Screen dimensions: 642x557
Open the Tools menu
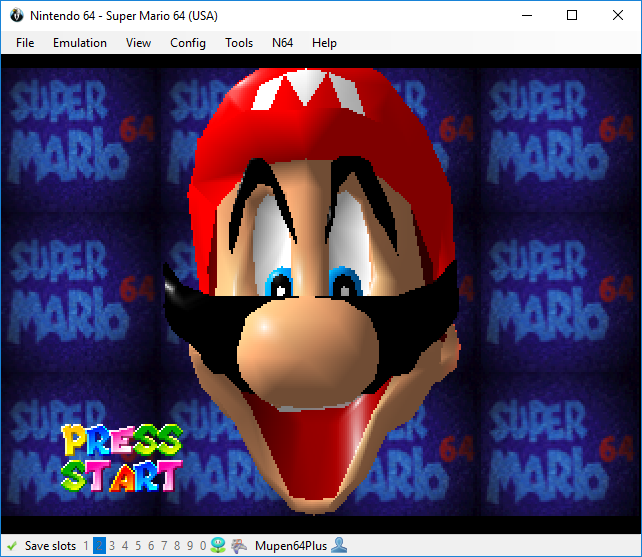239,43
